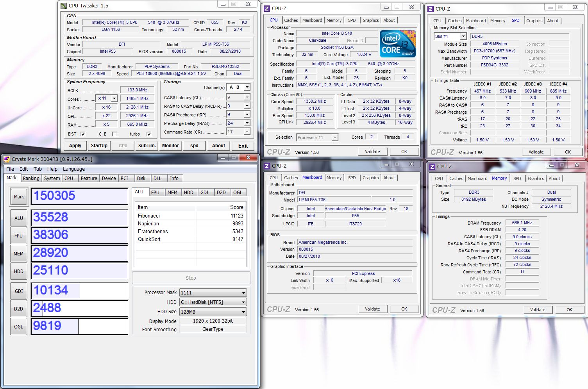
Task: Click the BIOS brand American Megatrends Inc.
Action: pos(355,242)
